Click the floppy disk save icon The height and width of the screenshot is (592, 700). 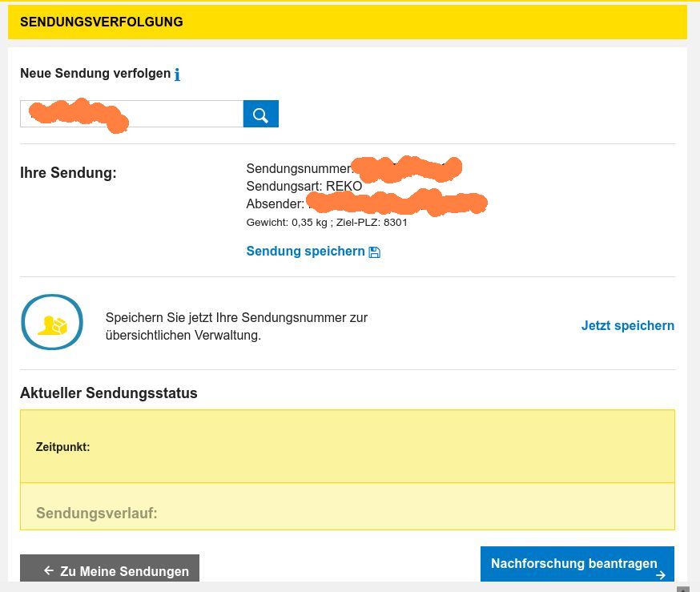point(374,252)
